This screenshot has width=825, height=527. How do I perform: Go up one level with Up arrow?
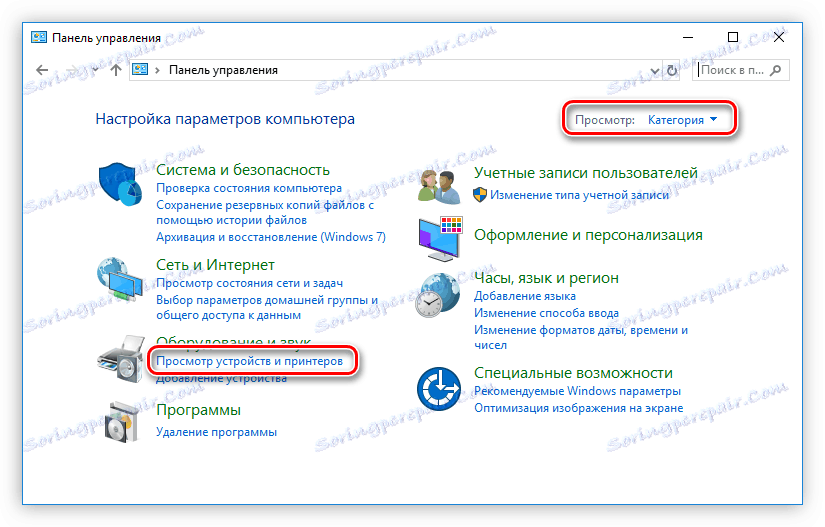click(x=116, y=70)
